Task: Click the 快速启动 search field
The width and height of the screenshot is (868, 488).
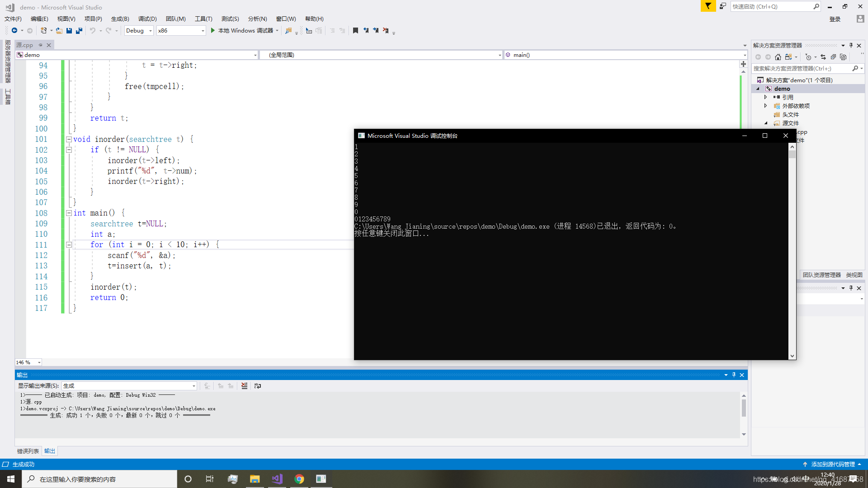Action: click(775, 6)
